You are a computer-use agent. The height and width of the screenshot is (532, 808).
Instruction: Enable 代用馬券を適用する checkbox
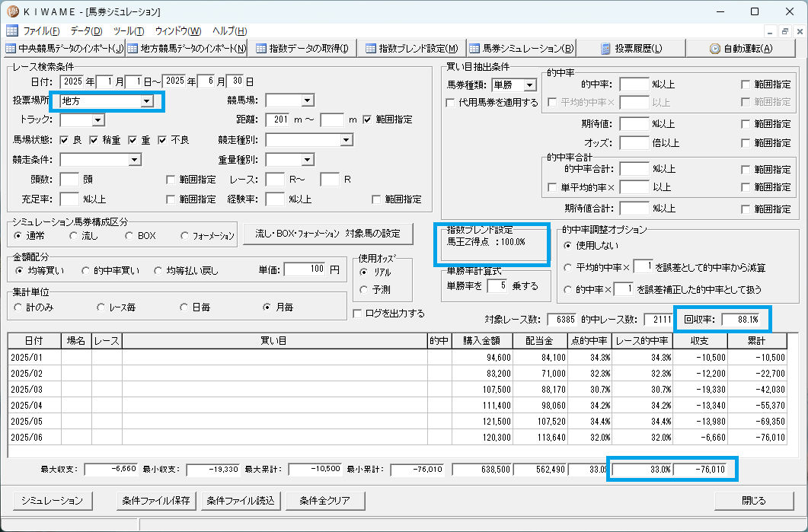coord(450,103)
